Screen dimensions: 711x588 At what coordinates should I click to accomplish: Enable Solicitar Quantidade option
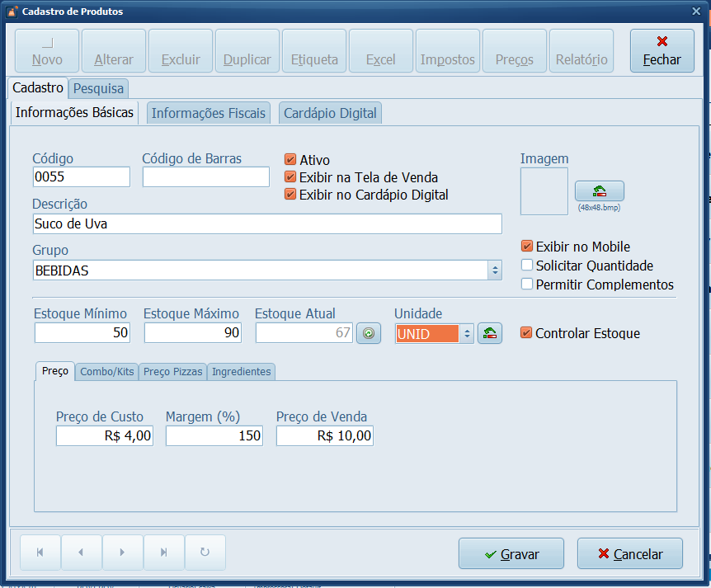[527, 266]
